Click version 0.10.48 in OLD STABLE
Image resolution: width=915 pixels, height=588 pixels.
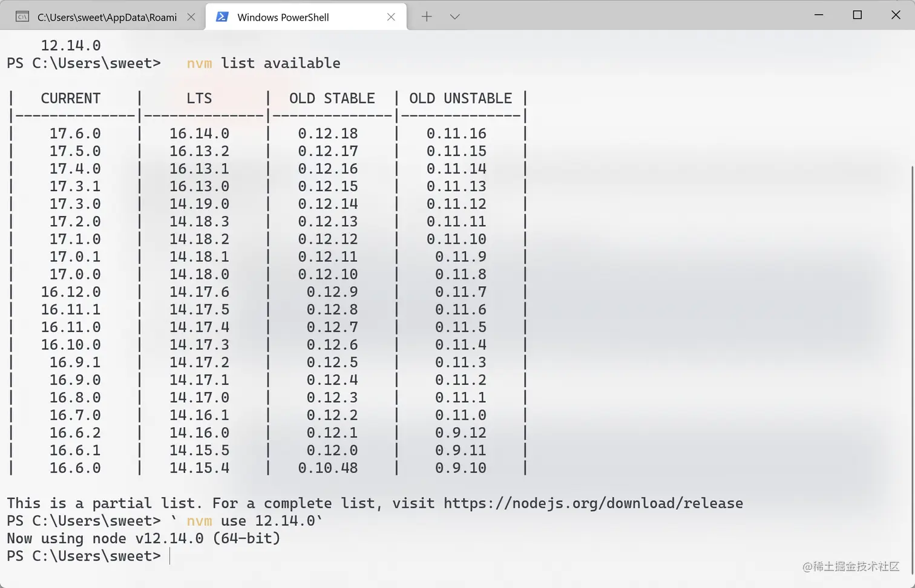click(x=328, y=468)
